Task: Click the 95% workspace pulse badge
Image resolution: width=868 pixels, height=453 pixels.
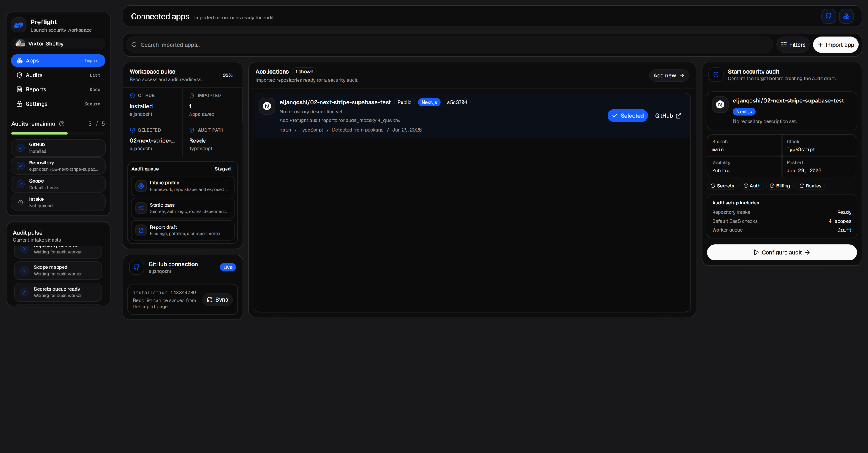Action: click(227, 75)
